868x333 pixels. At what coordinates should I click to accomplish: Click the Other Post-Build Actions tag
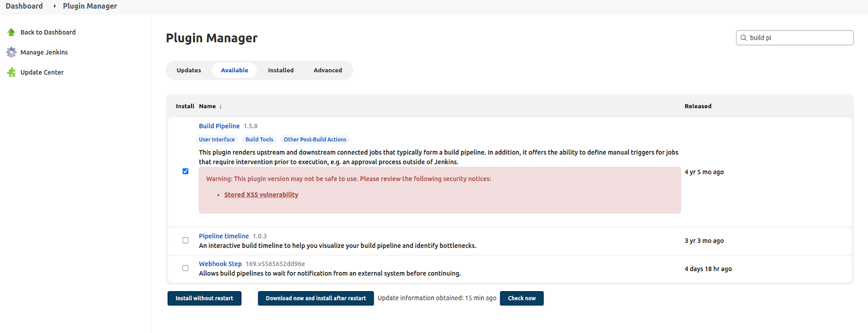[x=315, y=140]
